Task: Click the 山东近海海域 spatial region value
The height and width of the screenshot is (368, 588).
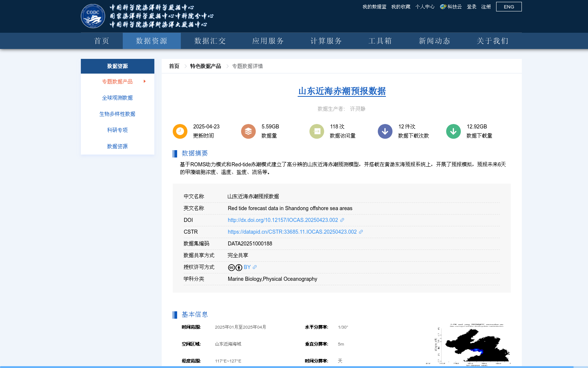Action: (228, 344)
